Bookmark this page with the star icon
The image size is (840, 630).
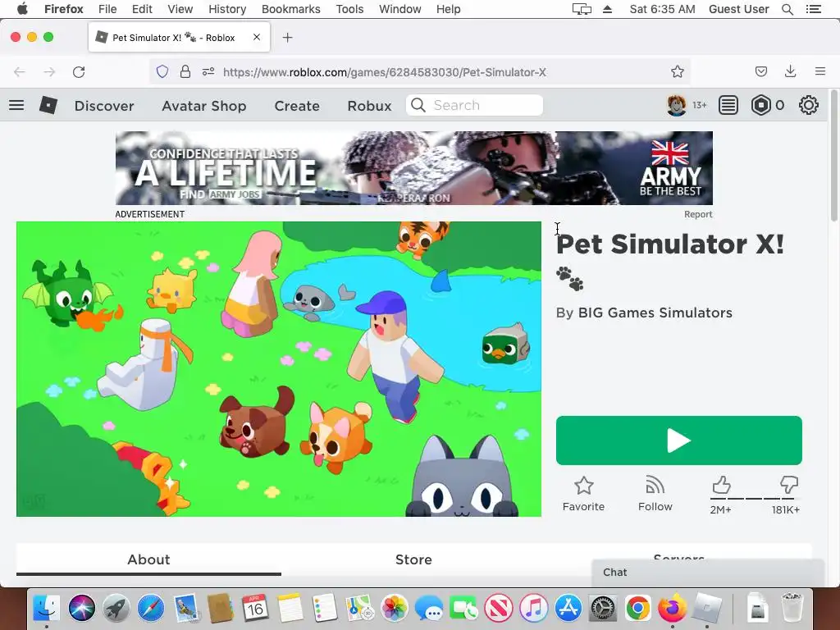pos(677,72)
